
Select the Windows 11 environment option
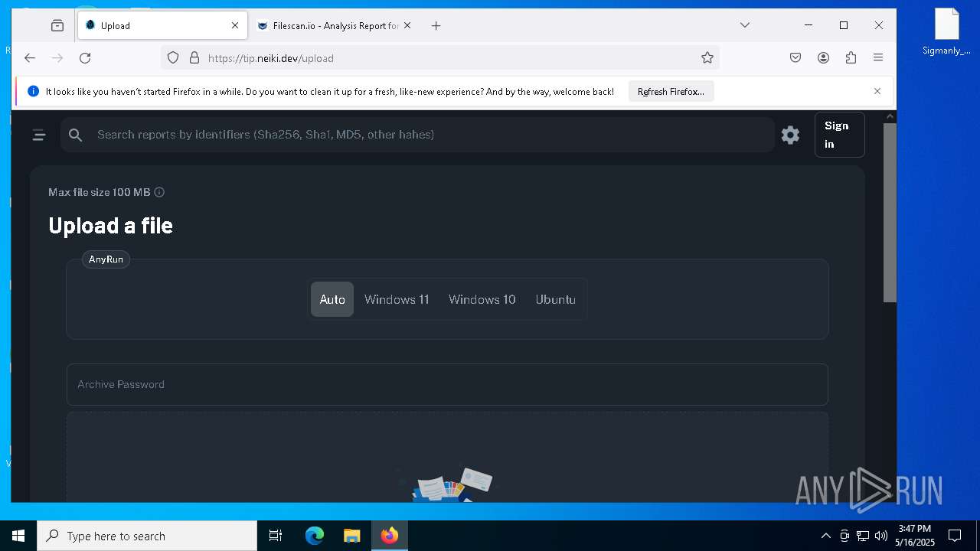pos(397,299)
